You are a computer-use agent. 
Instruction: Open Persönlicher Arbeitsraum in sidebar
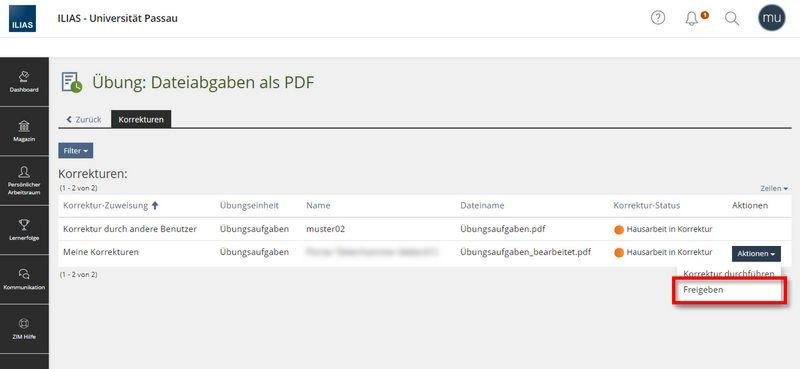pos(24,180)
